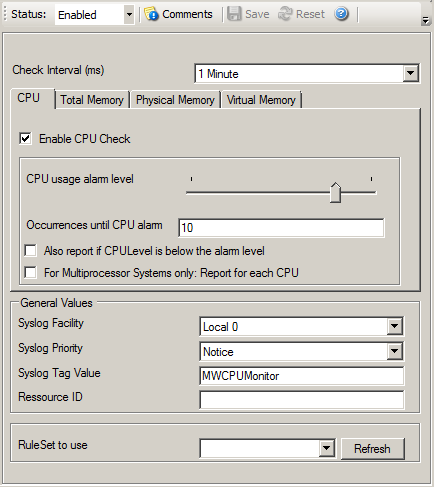
Task: Open the Virtual Memory tab
Action: point(261,100)
